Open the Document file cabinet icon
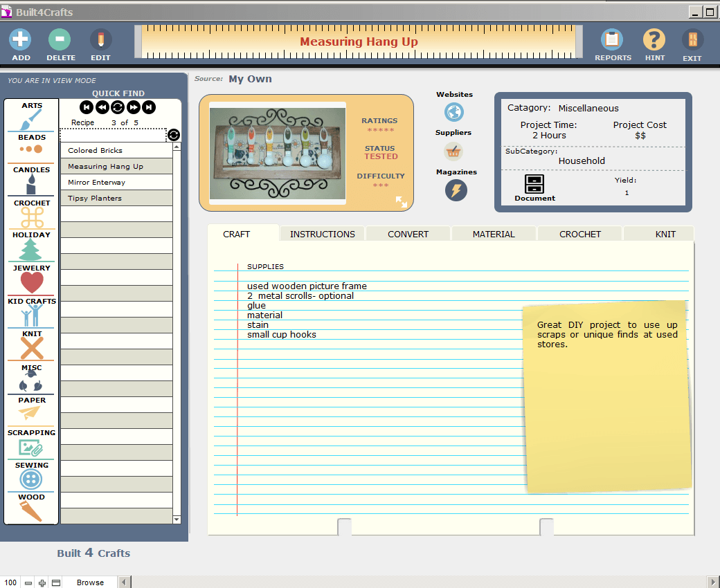Image resolution: width=720 pixels, height=588 pixels. 534,184
